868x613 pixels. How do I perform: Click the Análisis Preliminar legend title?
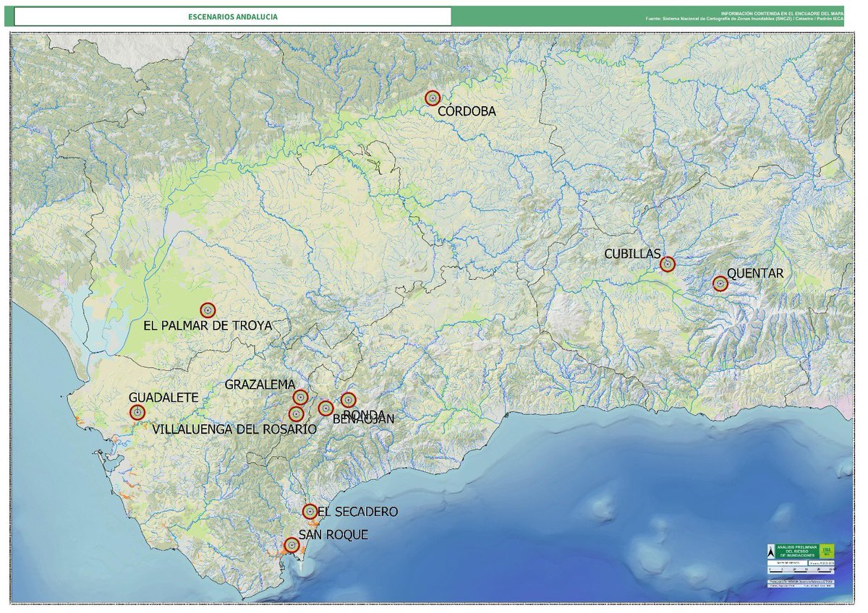pos(798,551)
